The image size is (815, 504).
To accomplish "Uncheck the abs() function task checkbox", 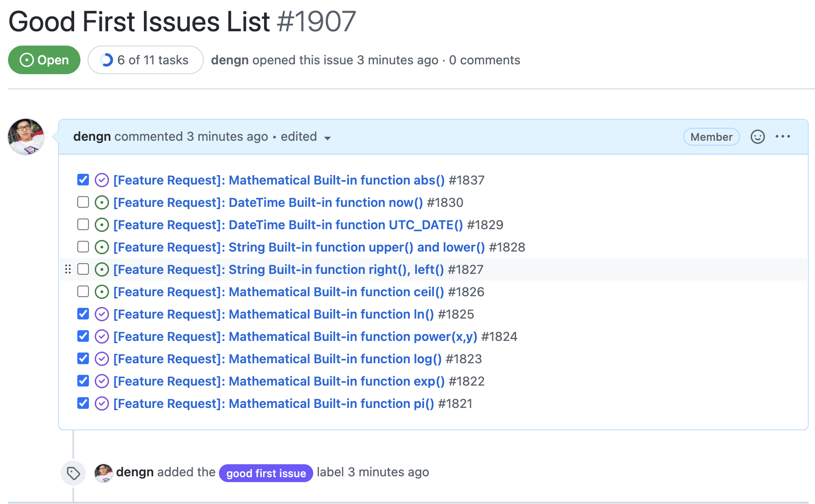I will 83,180.
